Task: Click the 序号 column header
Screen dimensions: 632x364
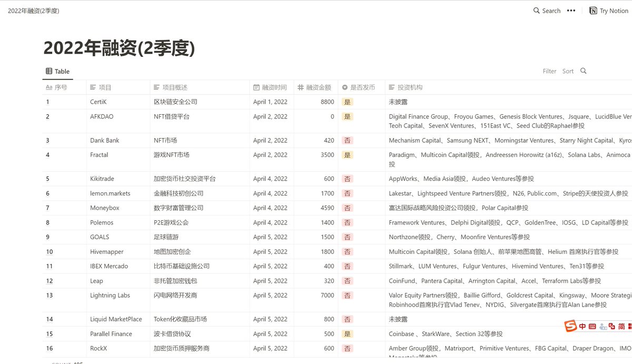Action: click(64, 87)
